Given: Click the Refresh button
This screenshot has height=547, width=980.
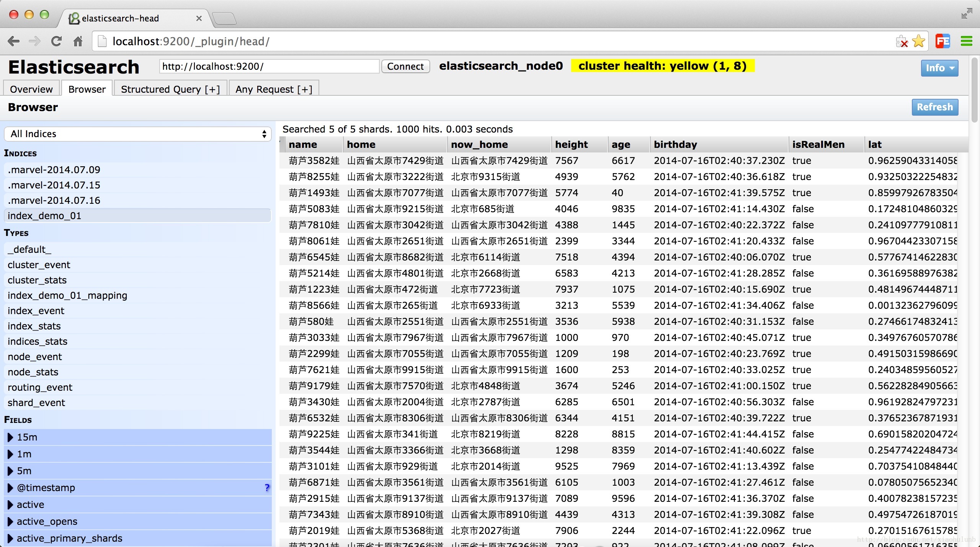Looking at the screenshot, I should [935, 107].
